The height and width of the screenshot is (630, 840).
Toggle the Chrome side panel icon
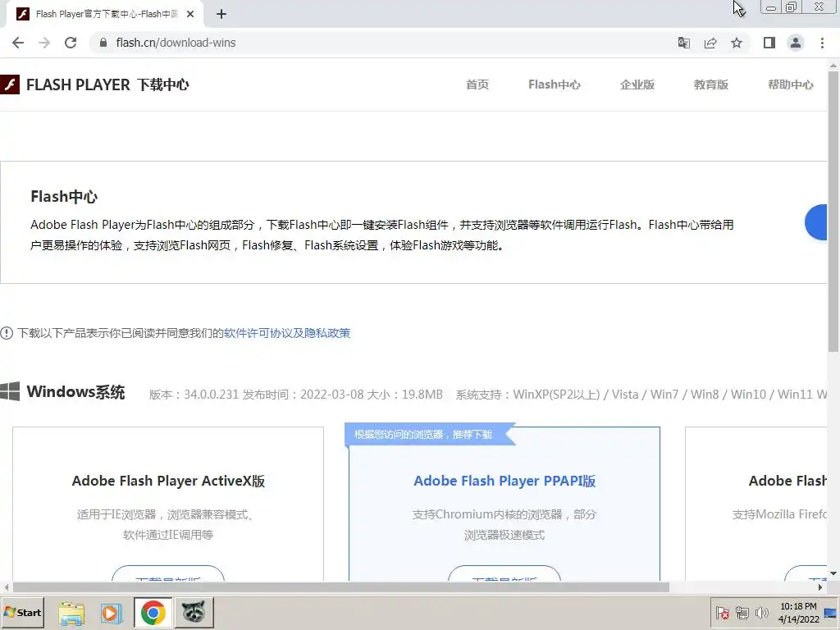click(x=769, y=43)
